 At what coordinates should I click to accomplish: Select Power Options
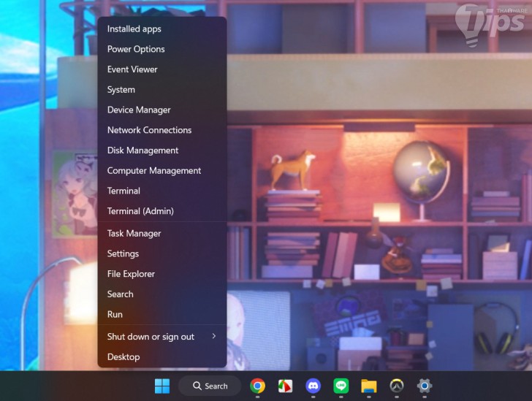tap(162, 49)
